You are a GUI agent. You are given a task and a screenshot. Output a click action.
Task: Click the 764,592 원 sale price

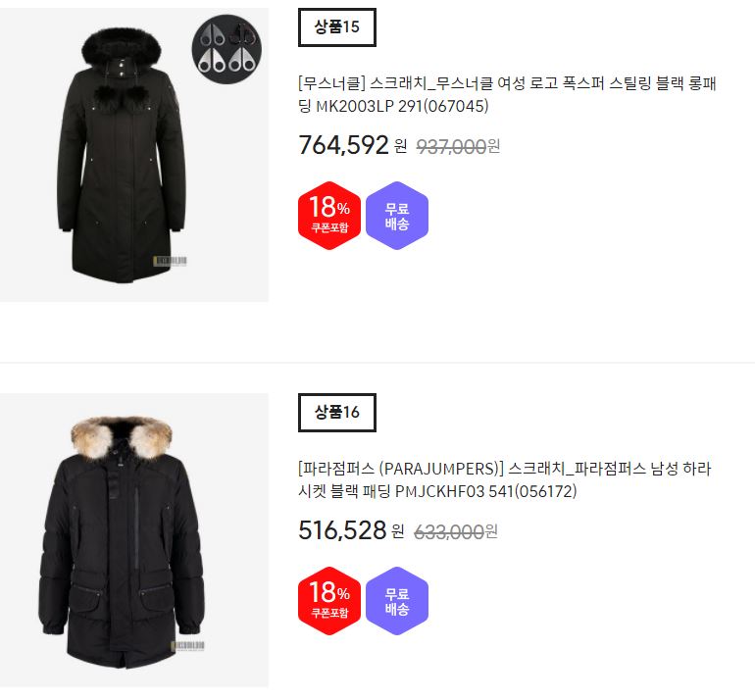pos(352,145)
